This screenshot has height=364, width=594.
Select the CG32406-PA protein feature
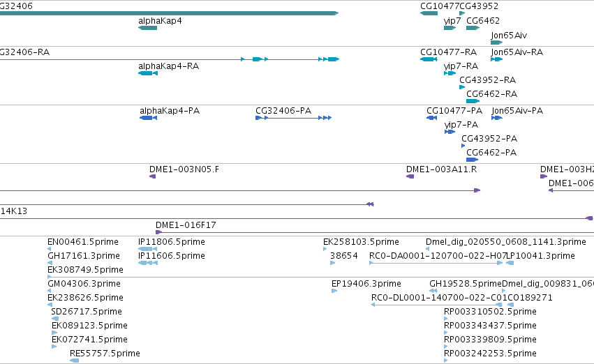tap(294, 118)
